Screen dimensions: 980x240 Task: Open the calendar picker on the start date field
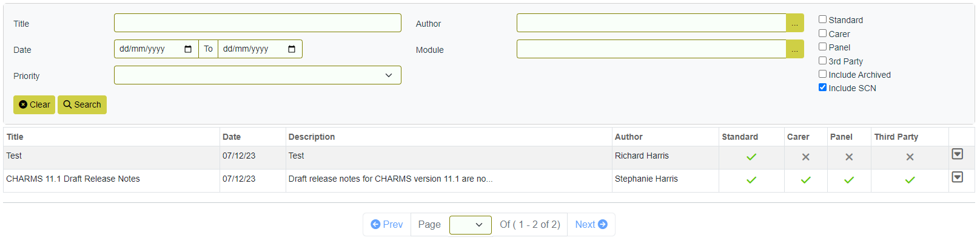point(188,49)
